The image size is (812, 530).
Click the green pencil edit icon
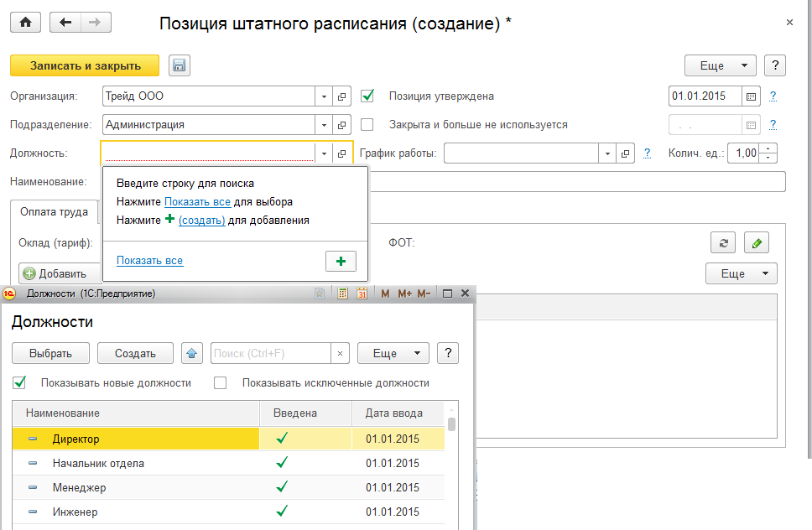point(757,243)
